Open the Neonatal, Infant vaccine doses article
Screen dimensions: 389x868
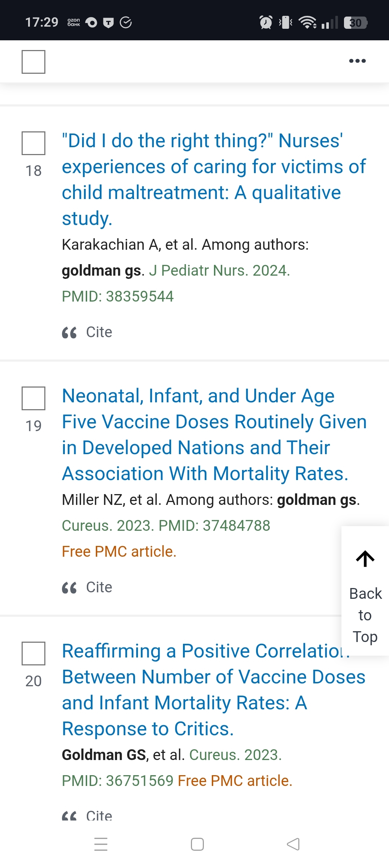click(214, 434)
